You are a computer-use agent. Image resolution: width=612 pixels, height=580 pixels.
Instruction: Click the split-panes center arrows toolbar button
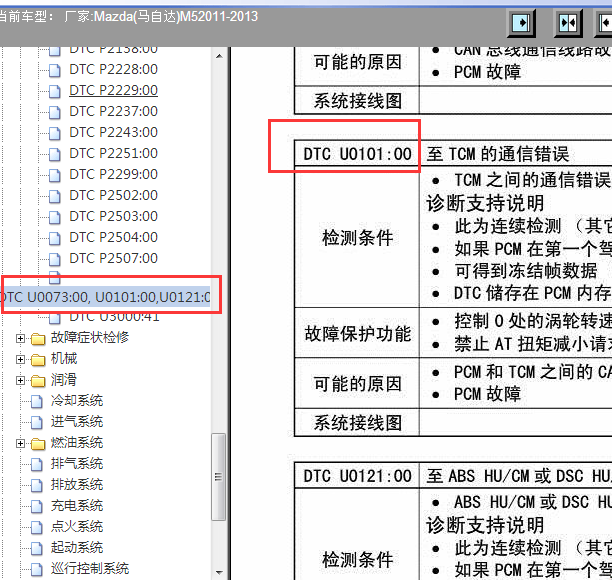click(568, 23)
